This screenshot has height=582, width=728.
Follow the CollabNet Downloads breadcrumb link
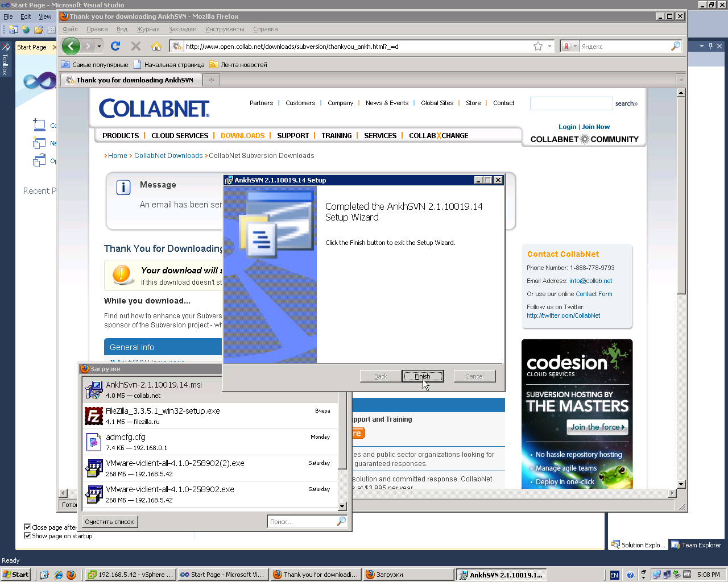pos(168,156)
